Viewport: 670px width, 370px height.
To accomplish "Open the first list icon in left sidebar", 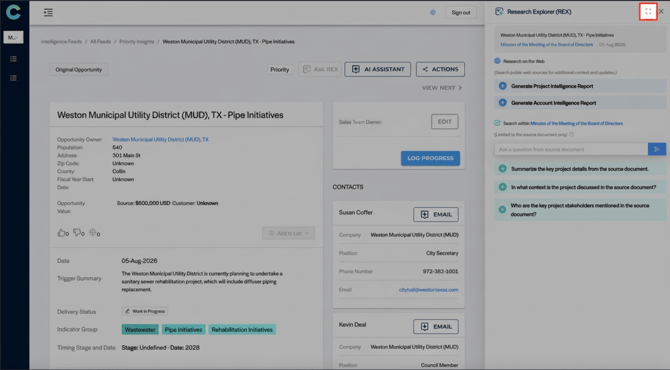I will point(13,59).
